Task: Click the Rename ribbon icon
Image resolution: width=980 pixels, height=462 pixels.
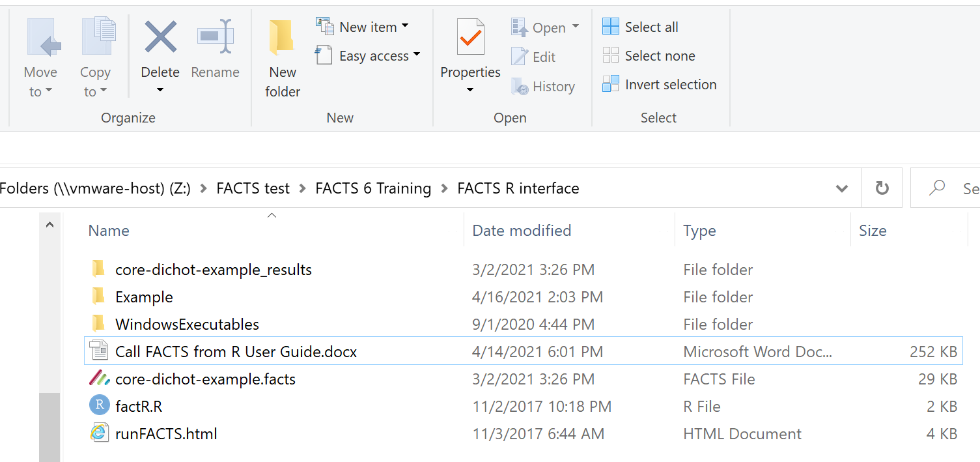Action: pyautogui.click(x=215, y=37)
